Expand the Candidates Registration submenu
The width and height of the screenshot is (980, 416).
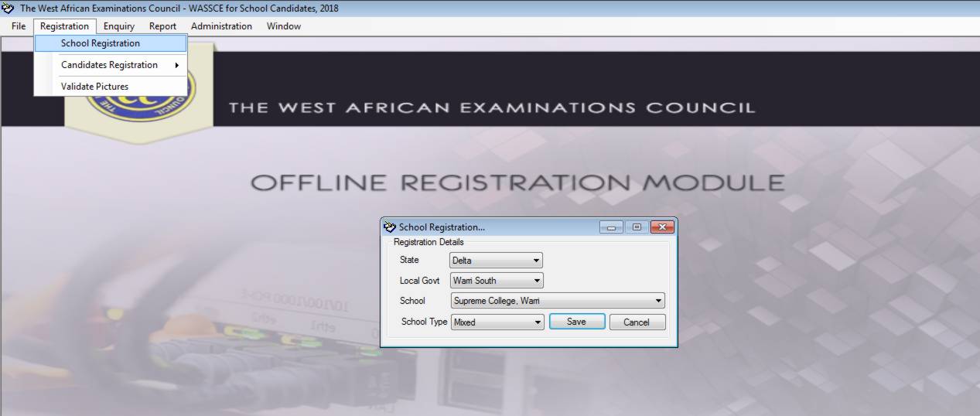tap(111, 65)
